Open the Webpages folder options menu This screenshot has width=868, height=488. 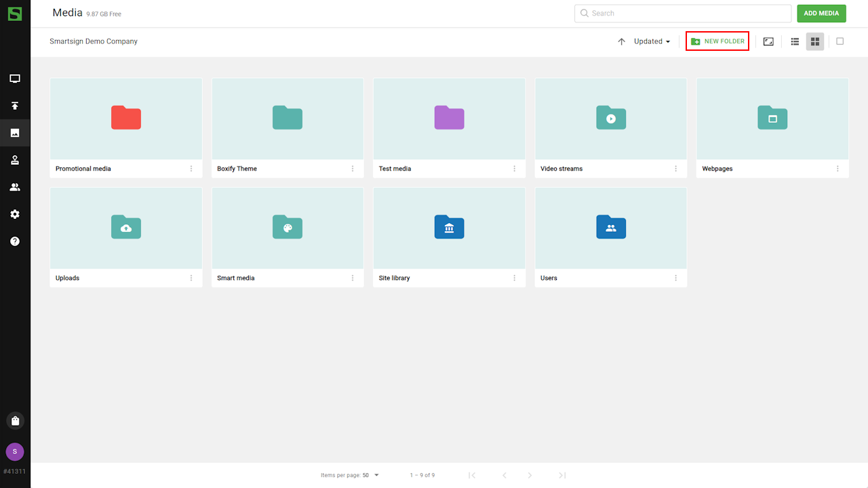837,169
